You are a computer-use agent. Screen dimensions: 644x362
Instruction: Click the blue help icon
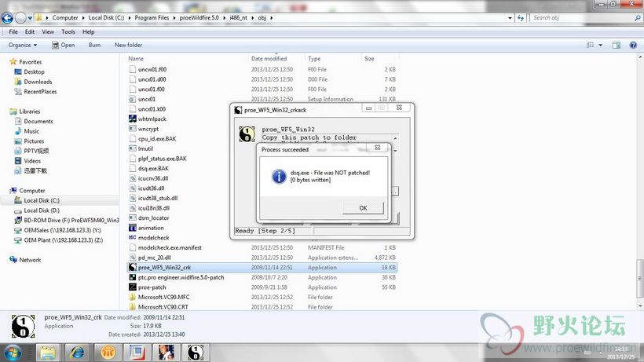pos(633,45)
